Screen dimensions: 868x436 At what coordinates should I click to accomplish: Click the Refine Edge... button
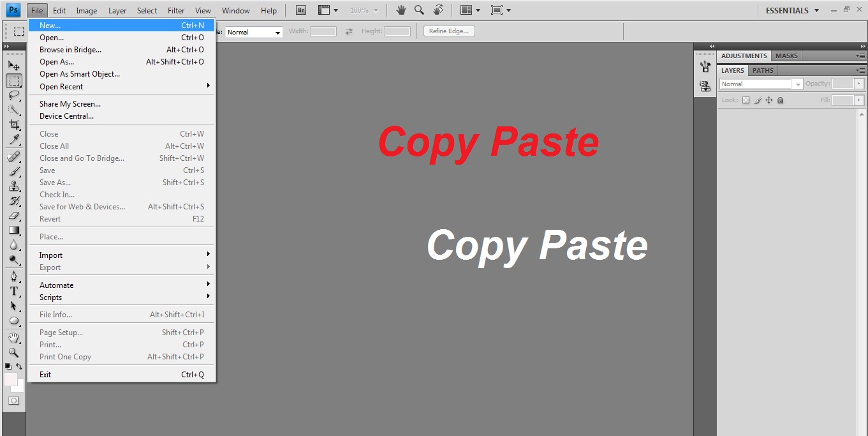pos(449,31)
